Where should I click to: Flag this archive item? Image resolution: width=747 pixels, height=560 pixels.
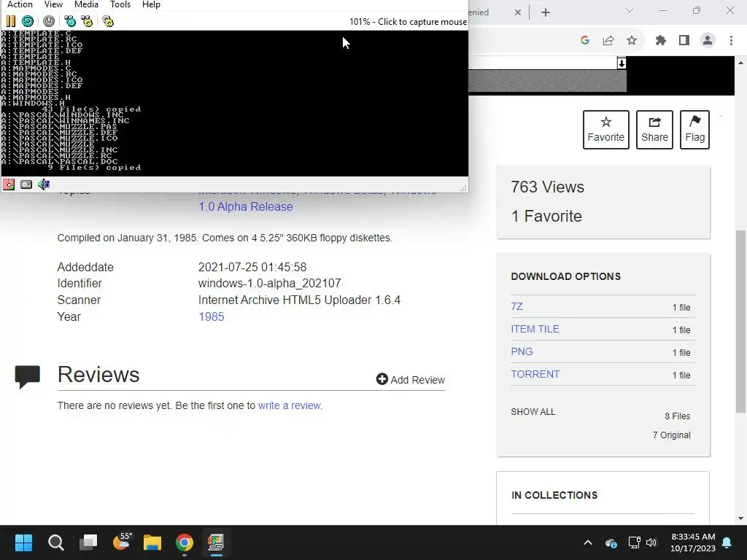[x=694, y=130]
